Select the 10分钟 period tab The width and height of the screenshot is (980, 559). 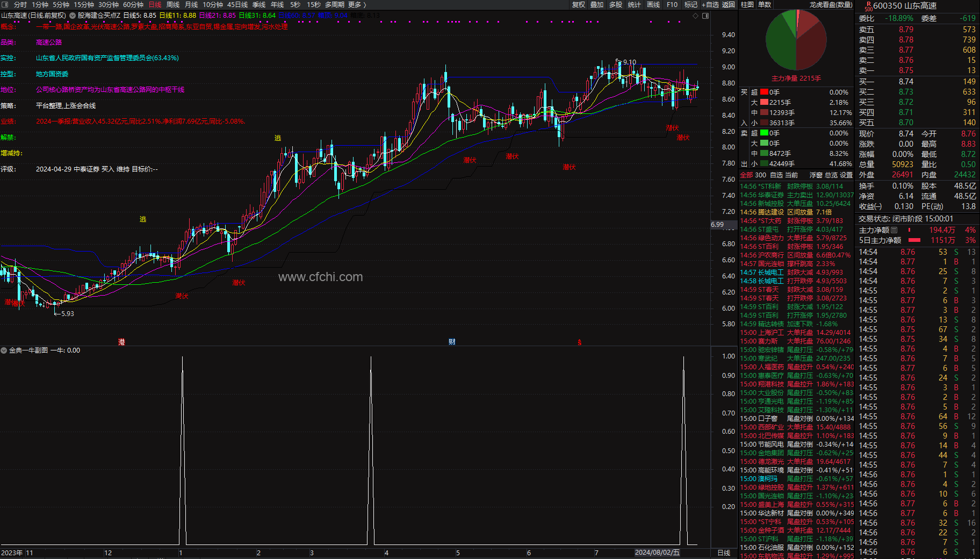coord(213,5)
